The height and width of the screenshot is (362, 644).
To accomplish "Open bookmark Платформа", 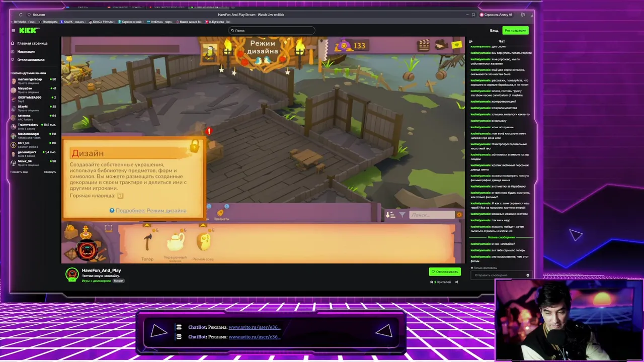I will 49,22.
